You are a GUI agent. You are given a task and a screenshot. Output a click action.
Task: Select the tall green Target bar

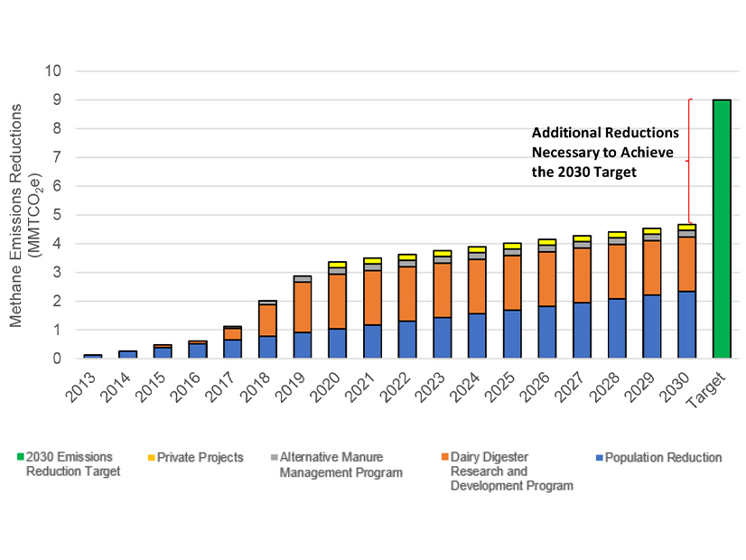point(721,229)
